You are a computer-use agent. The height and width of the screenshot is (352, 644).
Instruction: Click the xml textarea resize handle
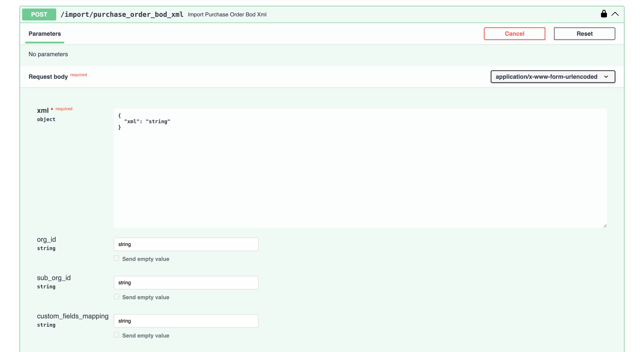coord(605,226)
